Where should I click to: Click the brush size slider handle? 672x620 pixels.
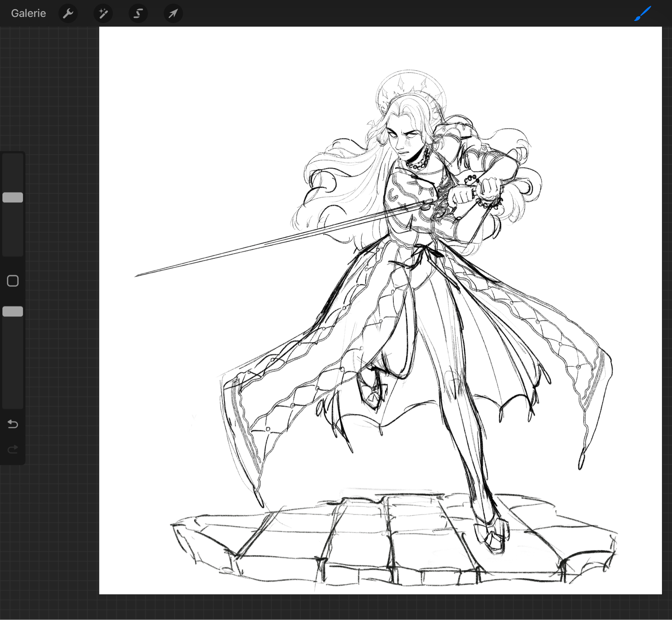[13, 197]
